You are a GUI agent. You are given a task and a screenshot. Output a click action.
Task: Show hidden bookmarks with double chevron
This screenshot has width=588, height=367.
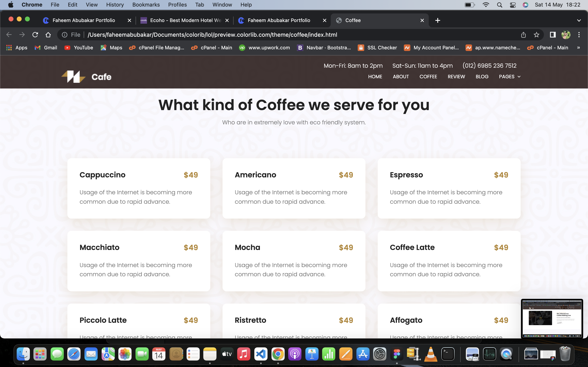point(579,48)
